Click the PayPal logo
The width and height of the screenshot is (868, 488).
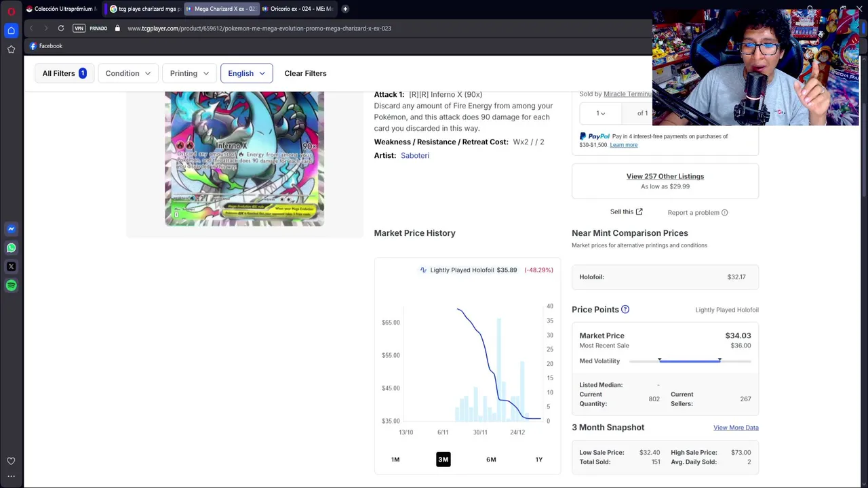[595, 137]
